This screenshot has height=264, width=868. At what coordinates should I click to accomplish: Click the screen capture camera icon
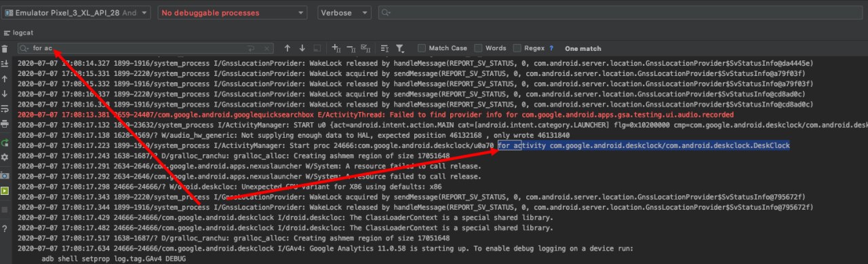click(x=5, y=175)
